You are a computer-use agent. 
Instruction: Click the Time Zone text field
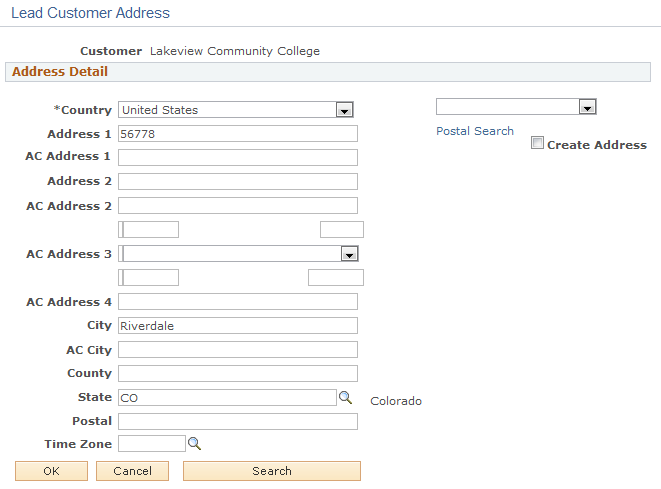pos(152,443)
